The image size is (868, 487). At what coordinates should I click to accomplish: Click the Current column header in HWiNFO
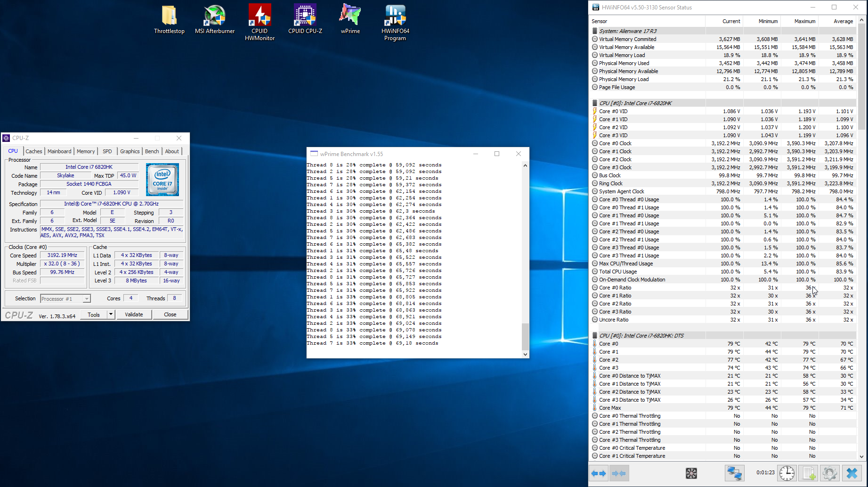coord(724,21)
